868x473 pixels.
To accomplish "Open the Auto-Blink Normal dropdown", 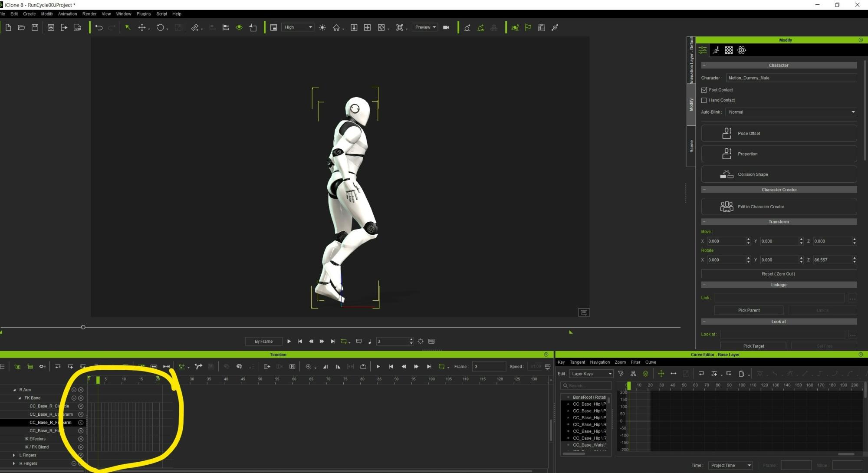I will point(791,112).
